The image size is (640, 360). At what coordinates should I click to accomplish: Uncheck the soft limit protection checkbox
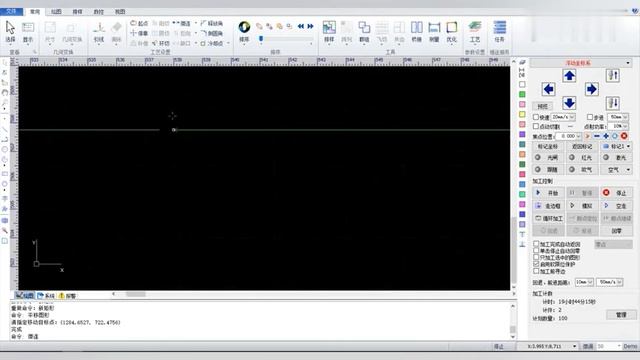click(536, 264)
